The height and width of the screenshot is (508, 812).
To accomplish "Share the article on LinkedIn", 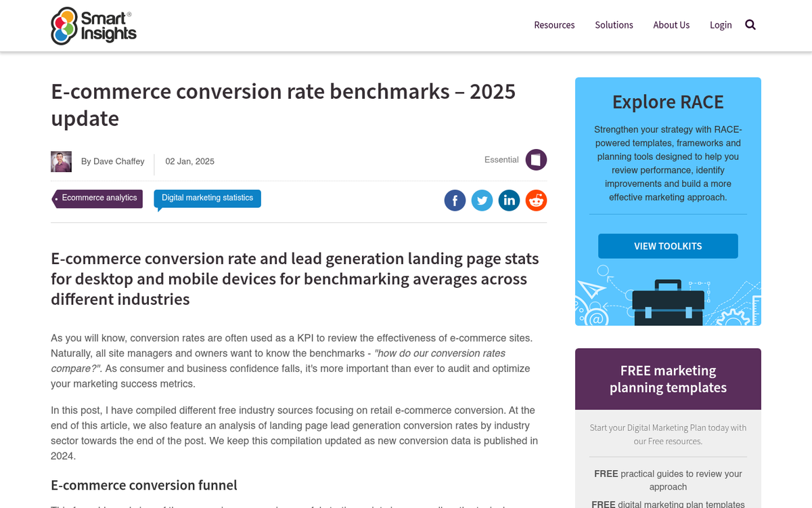I will [x=509, y=200].
